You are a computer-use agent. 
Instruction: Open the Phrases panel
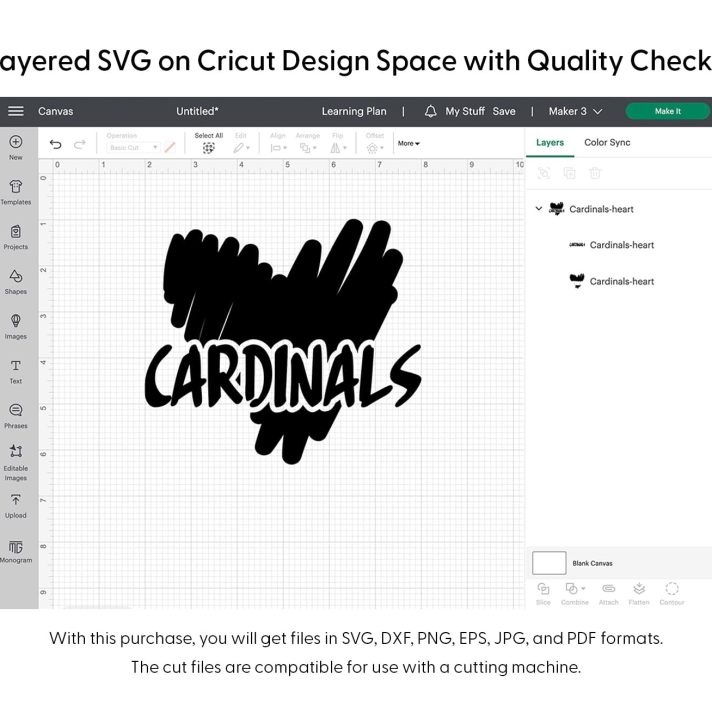point(15,416)
